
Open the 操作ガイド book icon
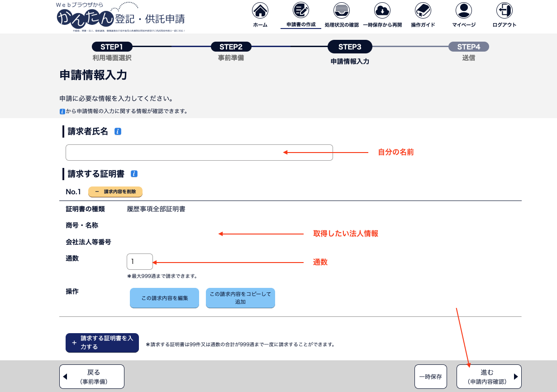point(423,10)
